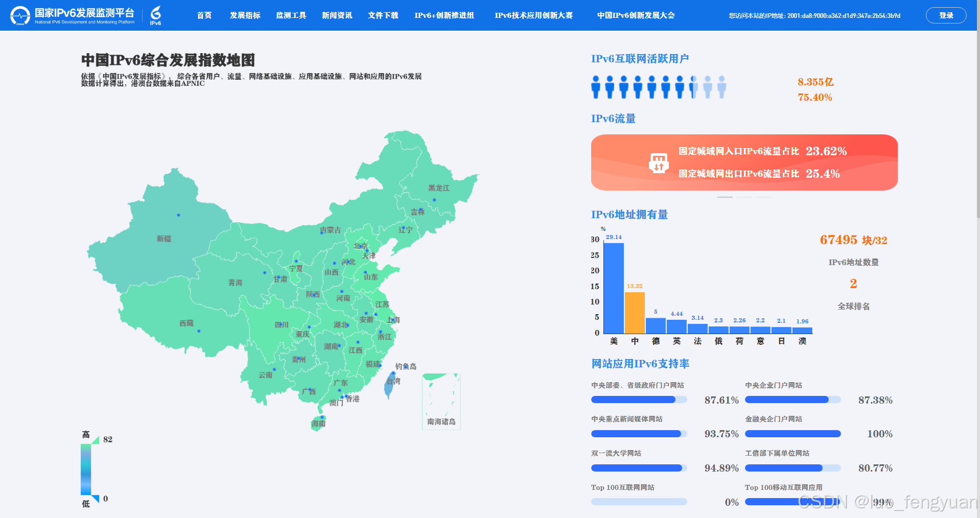The image size is (980, 518).
Task: Click the 8.355亿 active users value
Action: tap(815, 82)
